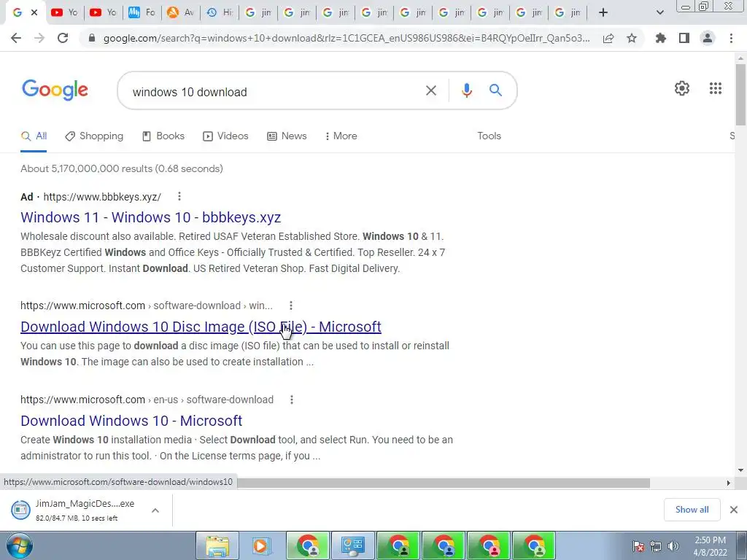The image size is (747, 560).
Task: Open the Chrome profile avatar menu
Action: click(708, 38)
